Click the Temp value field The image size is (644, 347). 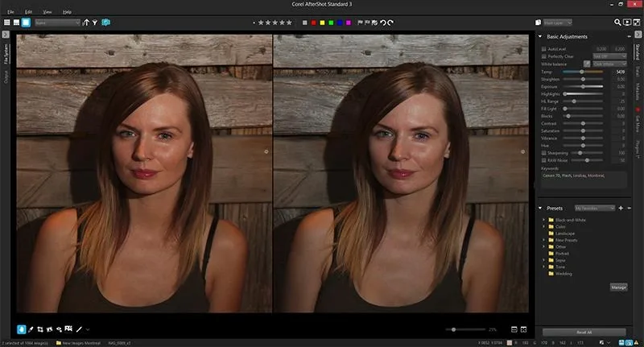618,72
